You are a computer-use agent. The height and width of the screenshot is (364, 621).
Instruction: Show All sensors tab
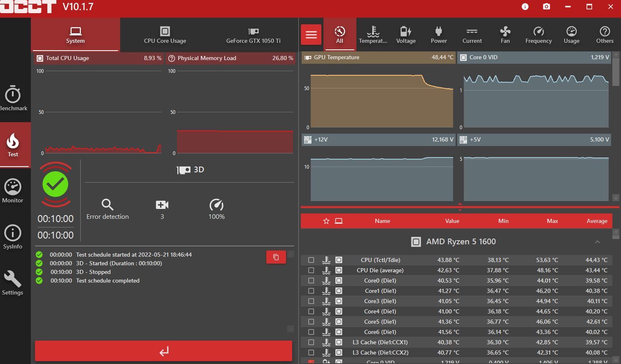coord(340,35)
